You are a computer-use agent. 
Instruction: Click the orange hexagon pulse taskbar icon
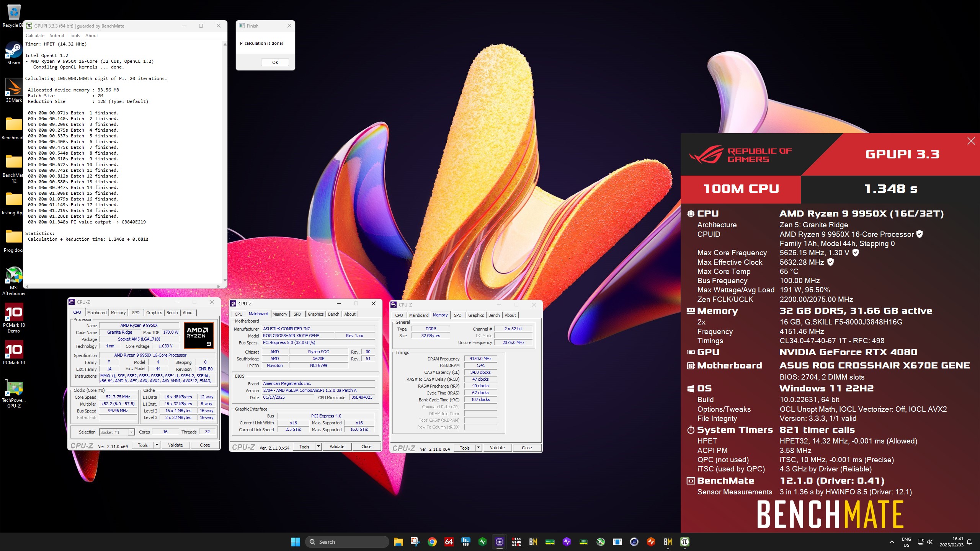pos(651,542)
